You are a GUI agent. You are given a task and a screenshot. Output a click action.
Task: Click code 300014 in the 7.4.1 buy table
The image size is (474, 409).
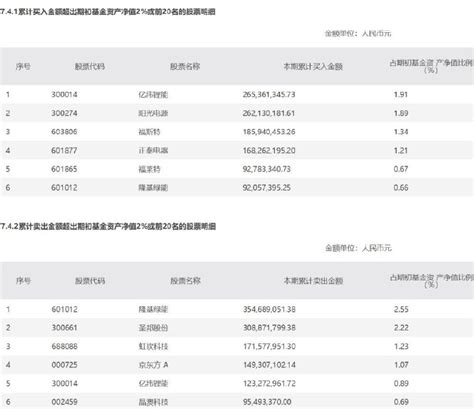pos(64,94)
